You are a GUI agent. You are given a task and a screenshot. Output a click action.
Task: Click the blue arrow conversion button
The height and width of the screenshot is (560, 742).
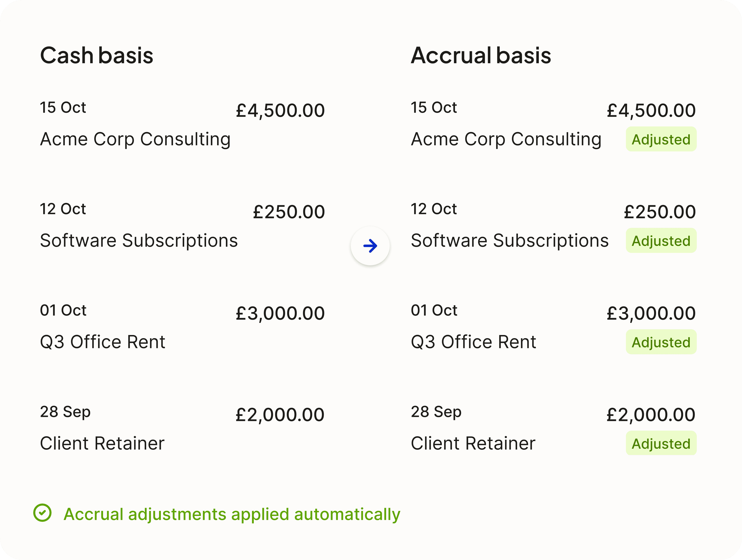[x=370, y=246]
